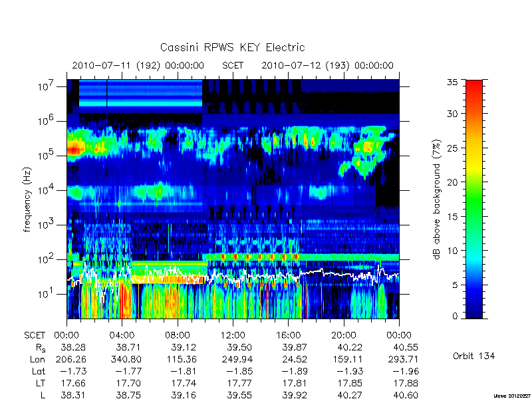Viewport: 532px width, 399px height.
Task: Click the L value 40.27
Action: (350, 395)
